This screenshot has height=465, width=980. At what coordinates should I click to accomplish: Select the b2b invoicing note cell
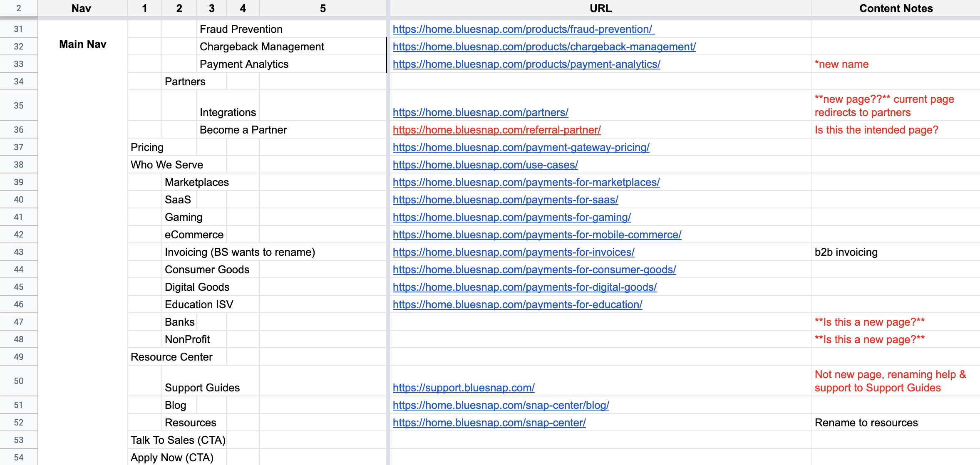pos(896,252)
